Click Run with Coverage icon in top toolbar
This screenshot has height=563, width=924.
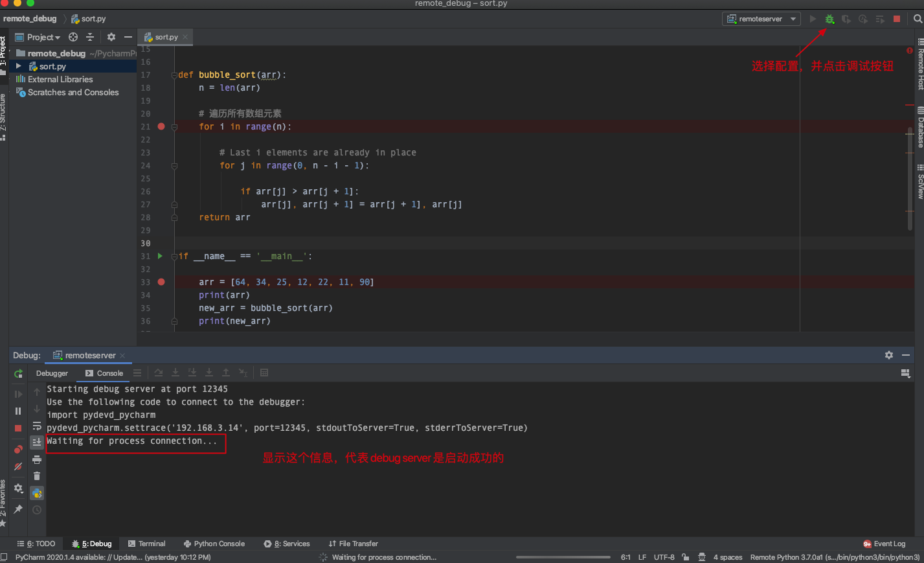pos(846,19)
